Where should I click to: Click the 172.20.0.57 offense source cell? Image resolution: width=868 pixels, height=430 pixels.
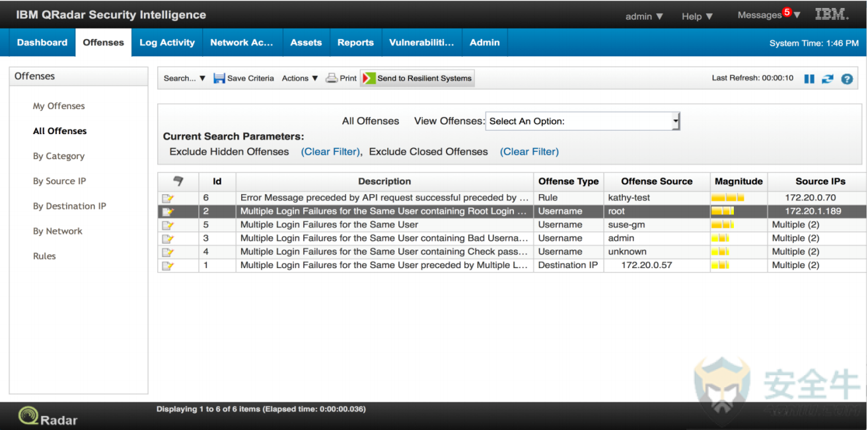pyautogui.click(x=657, y=266)
